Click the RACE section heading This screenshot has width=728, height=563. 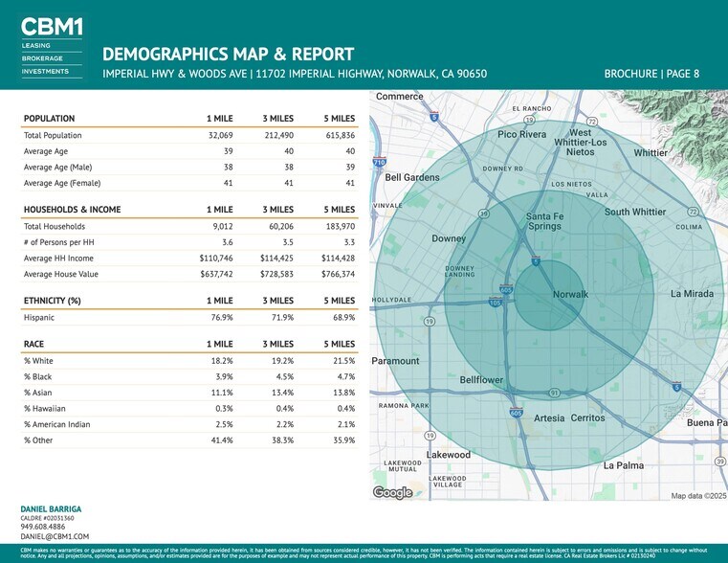[33, 343]
